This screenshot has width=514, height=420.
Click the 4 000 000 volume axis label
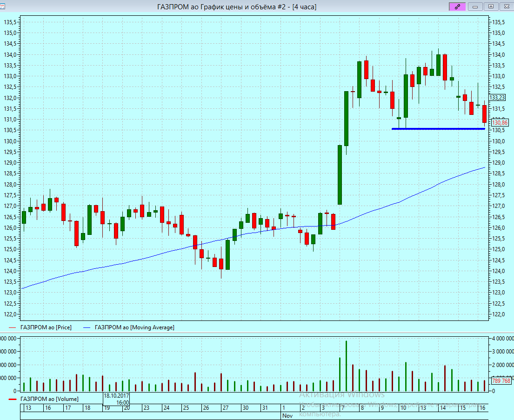point(503,338)
